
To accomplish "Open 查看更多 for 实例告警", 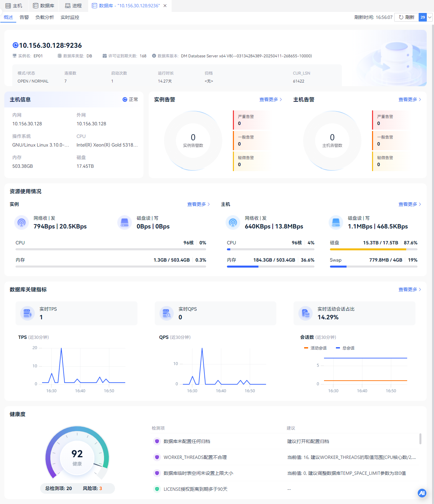I will (x=271, y=99).
